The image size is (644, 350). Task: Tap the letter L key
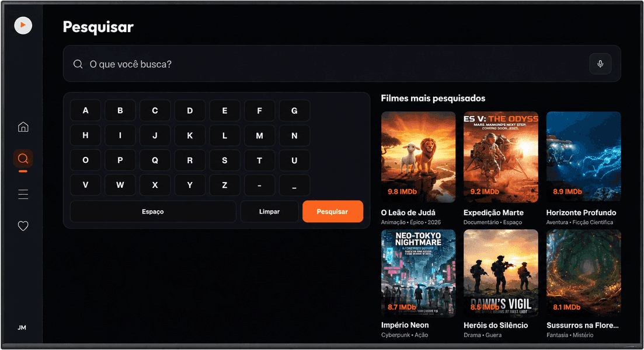225,135
